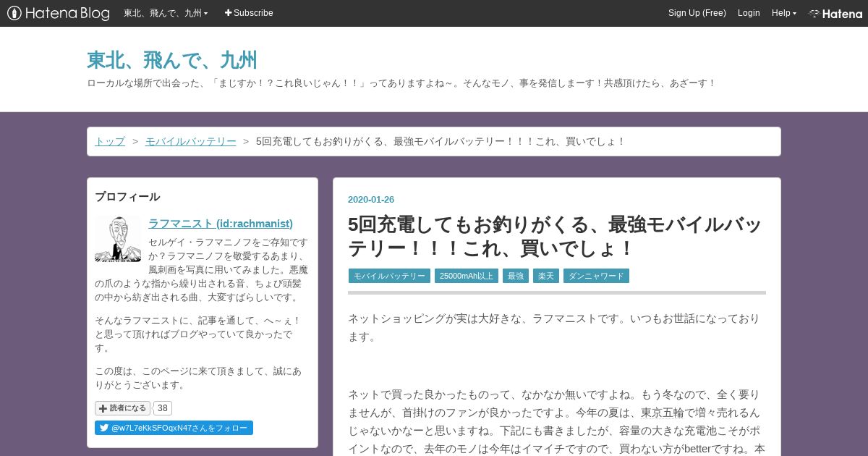Expand the Help dropdown menu
Image resolution: width=868 pixels, height=456 pixels.
(x=784, y=13)
